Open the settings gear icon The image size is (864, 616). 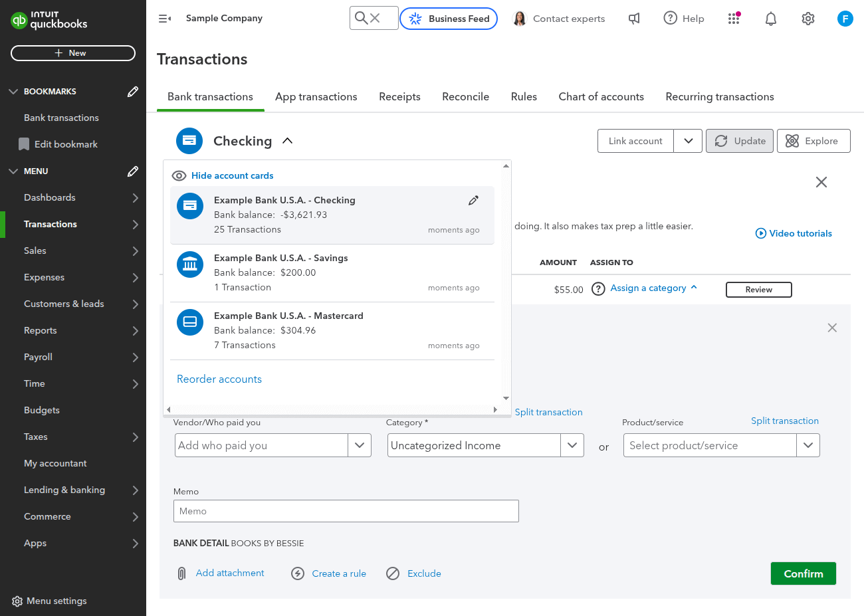808,19
